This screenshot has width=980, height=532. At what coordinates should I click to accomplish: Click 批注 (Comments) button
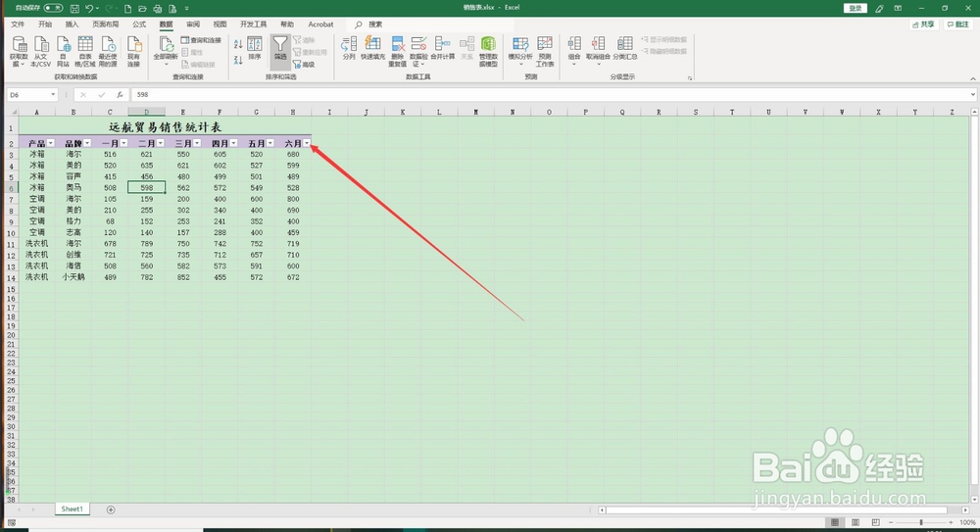tap(958, 24)
